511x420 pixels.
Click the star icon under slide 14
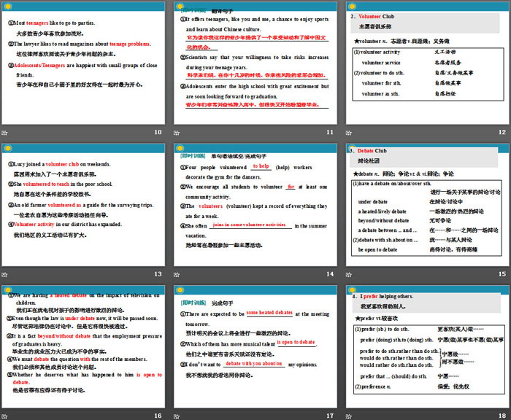pos(177,273)
